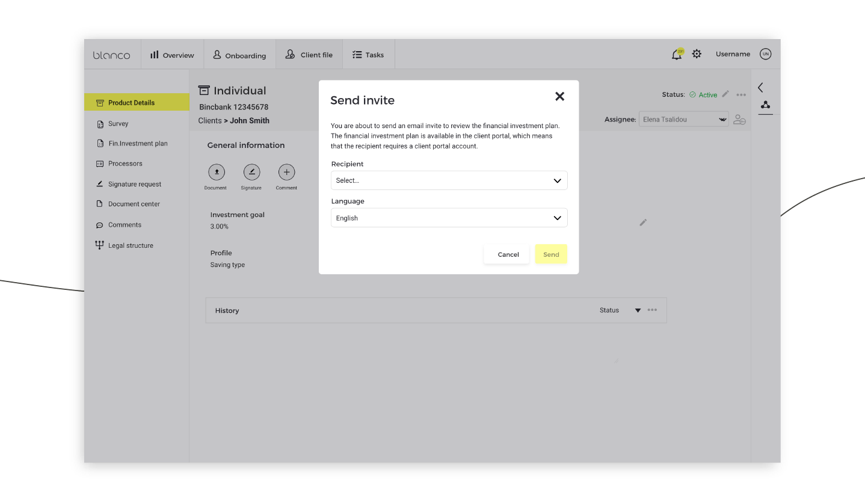Expand the Language dropdown
Viewport: 865px width, 504px height.
point(449,218)
